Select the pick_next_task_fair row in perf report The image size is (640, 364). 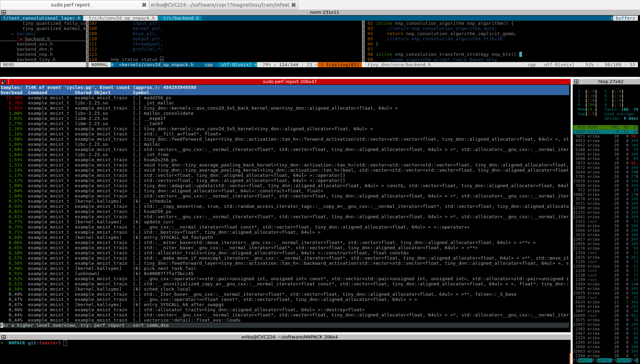pos(285,269)
